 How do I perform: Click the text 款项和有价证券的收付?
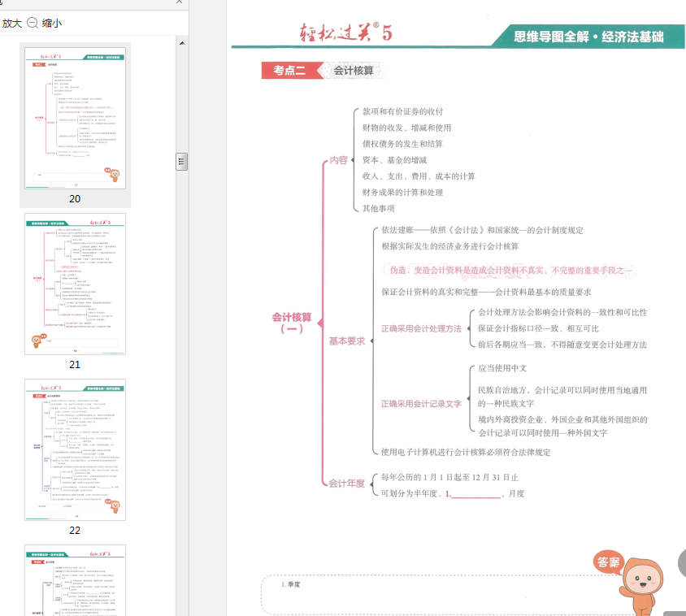click(x=402, y=111)
